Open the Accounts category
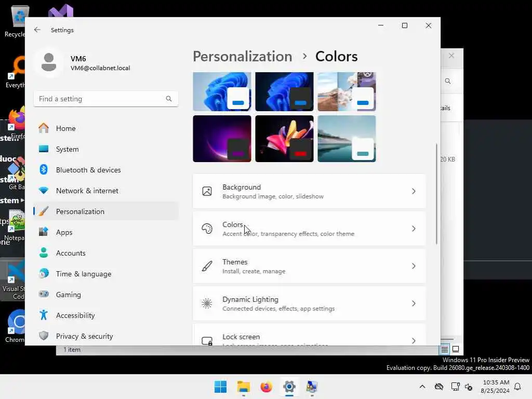The height and width of the screenshot is (399, 532). click(x=106, y=253)
